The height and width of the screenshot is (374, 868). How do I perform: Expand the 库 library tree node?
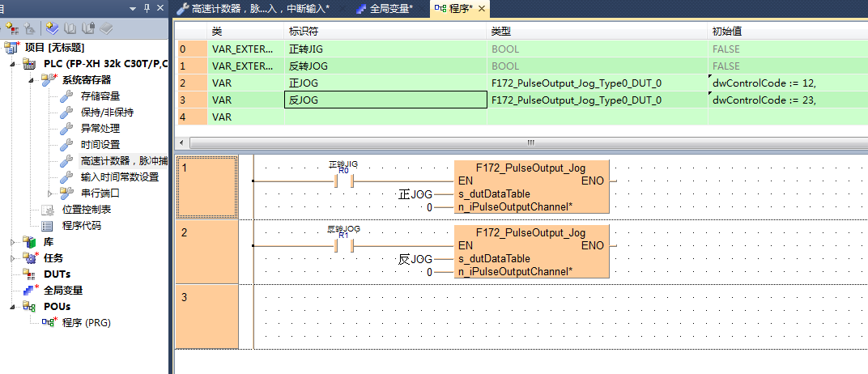point(13,242)
